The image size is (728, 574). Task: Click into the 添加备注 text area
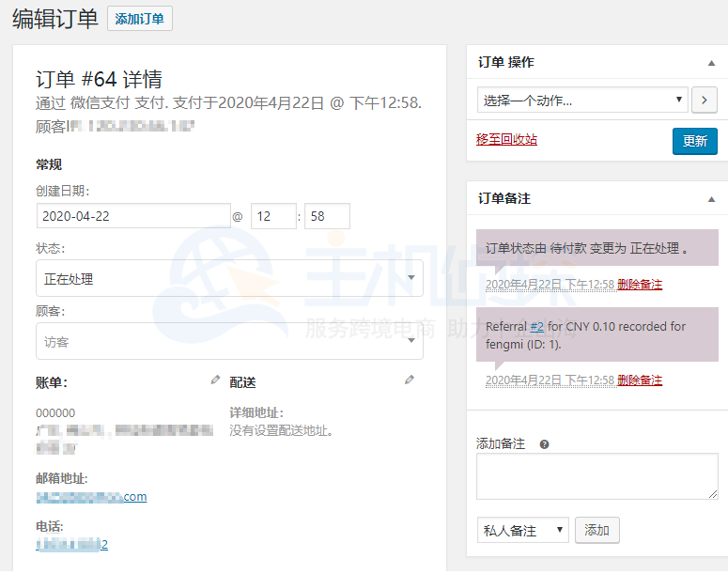coord(597,476)
